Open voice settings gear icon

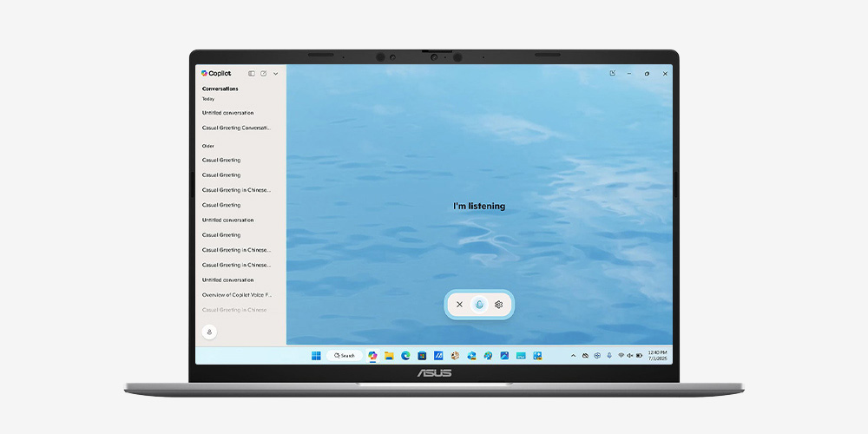tap(499, 305)
